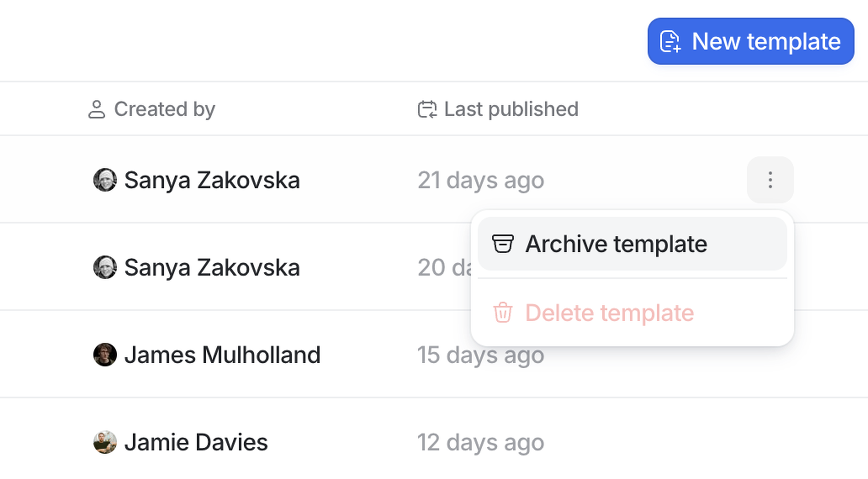The width and height of the screenshot is (868, 479).
Task: Click the archive box icon
Action: click(x=502, y=244)
